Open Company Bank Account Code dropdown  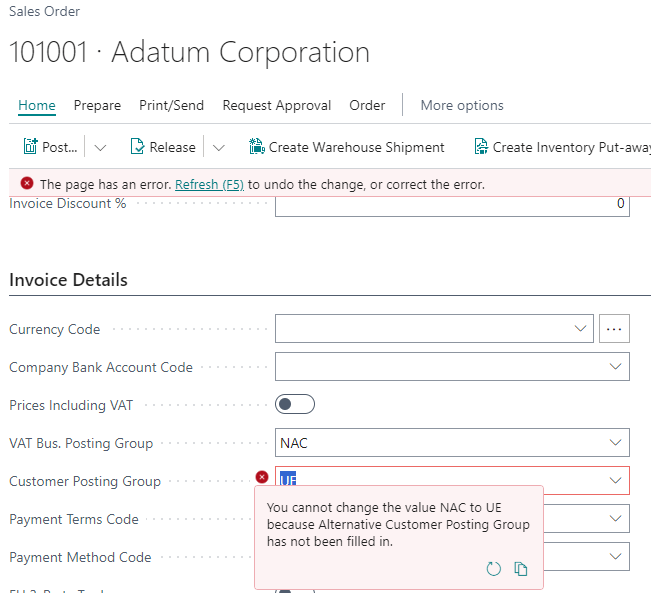(614, 367)
